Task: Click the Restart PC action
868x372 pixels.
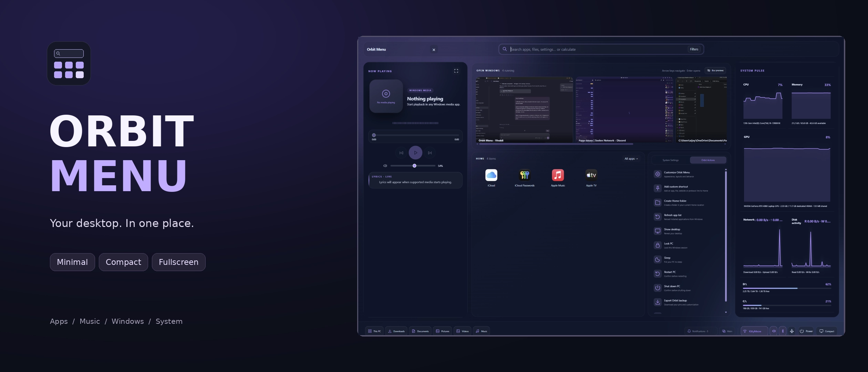Action: [x=688, y=274]
